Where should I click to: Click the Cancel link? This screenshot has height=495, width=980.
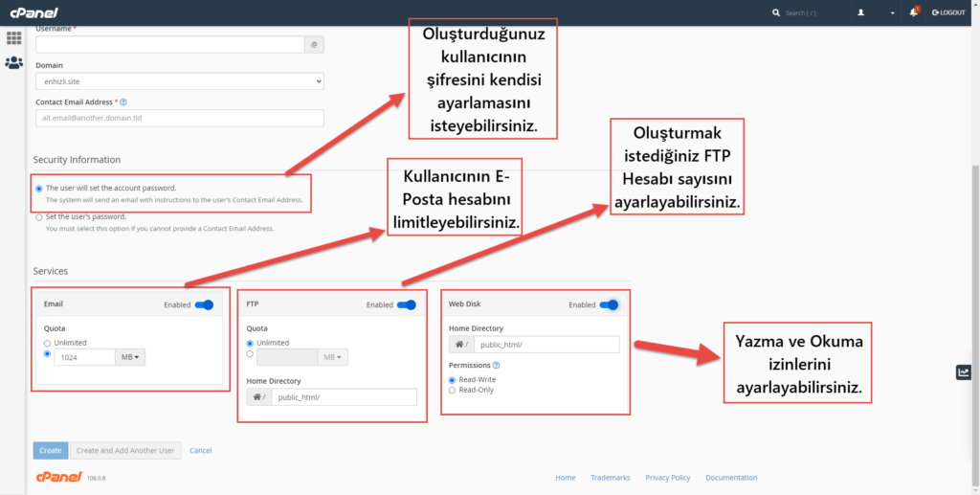(x=200, y=450)
